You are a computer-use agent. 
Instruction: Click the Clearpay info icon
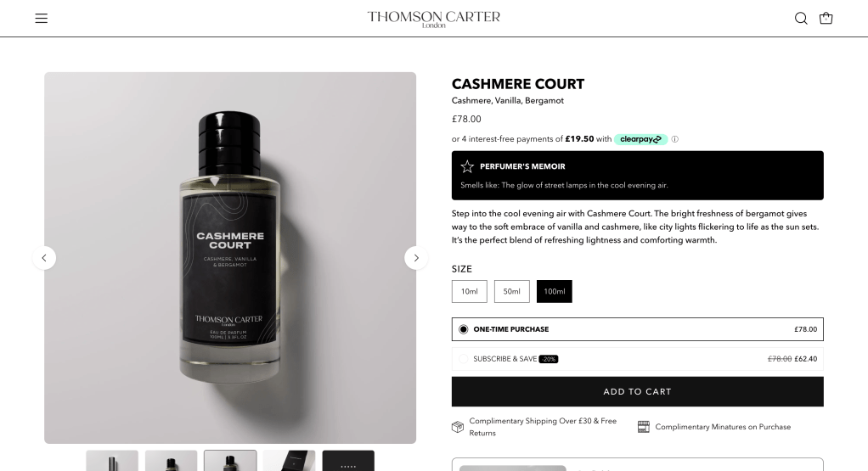pos(675,139)
